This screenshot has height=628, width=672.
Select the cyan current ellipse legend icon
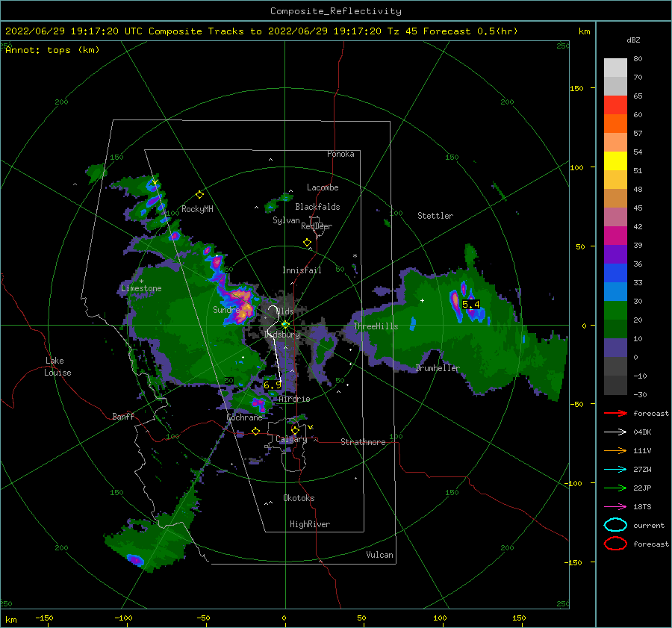(x=615, y=525)
